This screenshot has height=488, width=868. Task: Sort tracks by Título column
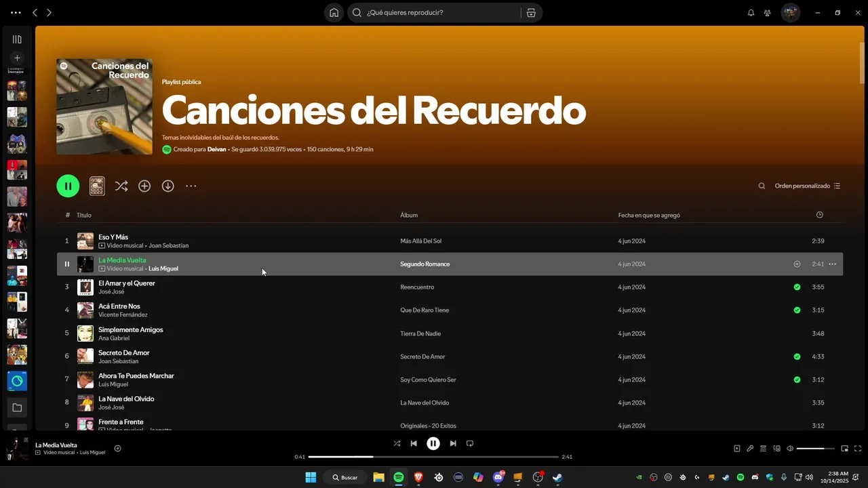(84, 215)
